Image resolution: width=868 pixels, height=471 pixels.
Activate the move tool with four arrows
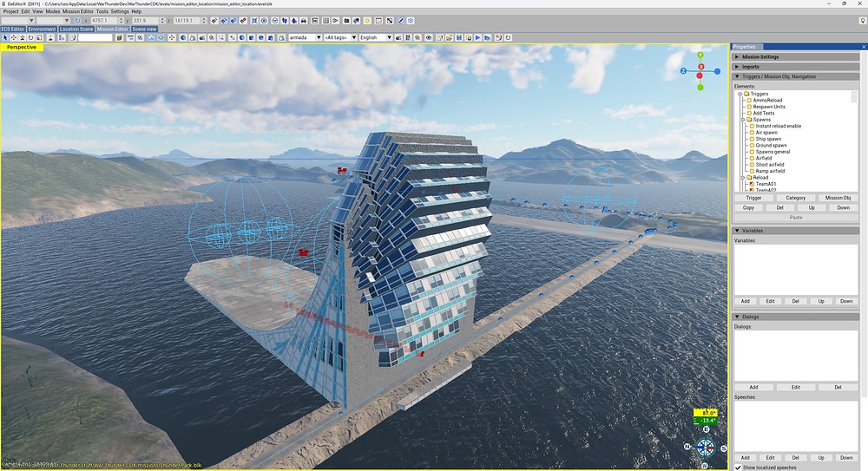click(x=13, y=37)
